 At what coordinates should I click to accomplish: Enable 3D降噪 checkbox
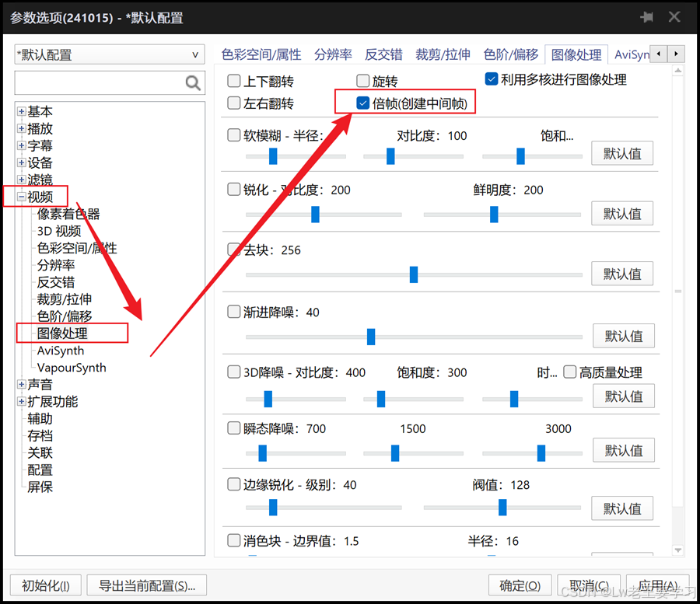(234, 372)
